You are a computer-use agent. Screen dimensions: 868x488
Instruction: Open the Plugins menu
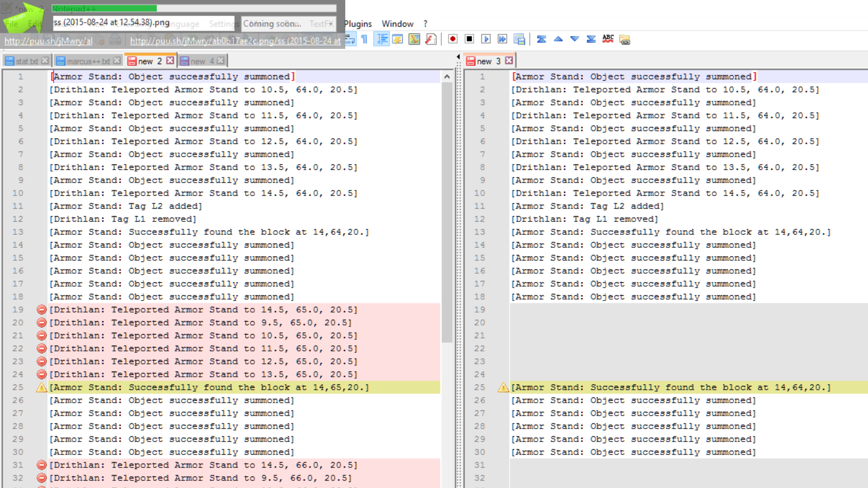tap(358, 23)
